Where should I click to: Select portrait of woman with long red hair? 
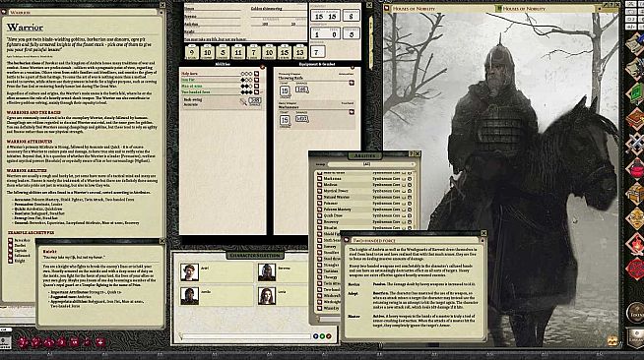tap(267, 296)
